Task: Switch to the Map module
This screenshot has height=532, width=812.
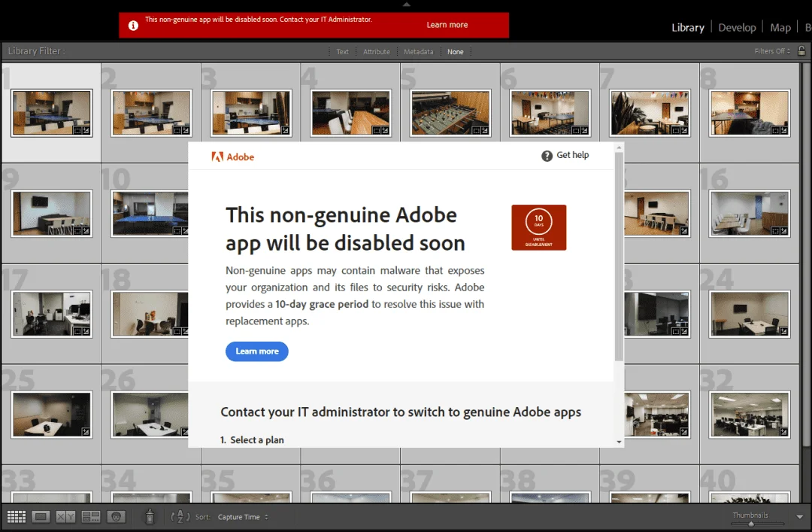Action: [780, 28]
